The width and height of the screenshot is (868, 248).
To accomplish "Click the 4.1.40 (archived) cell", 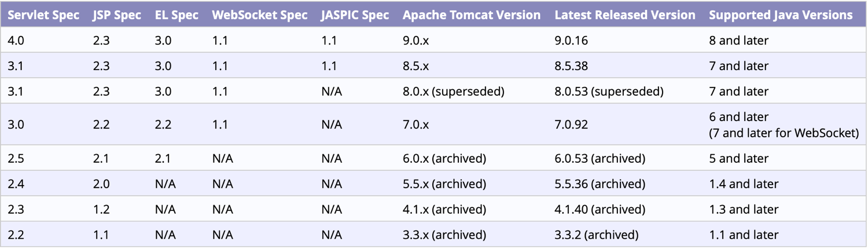I will tap(599, 210).
